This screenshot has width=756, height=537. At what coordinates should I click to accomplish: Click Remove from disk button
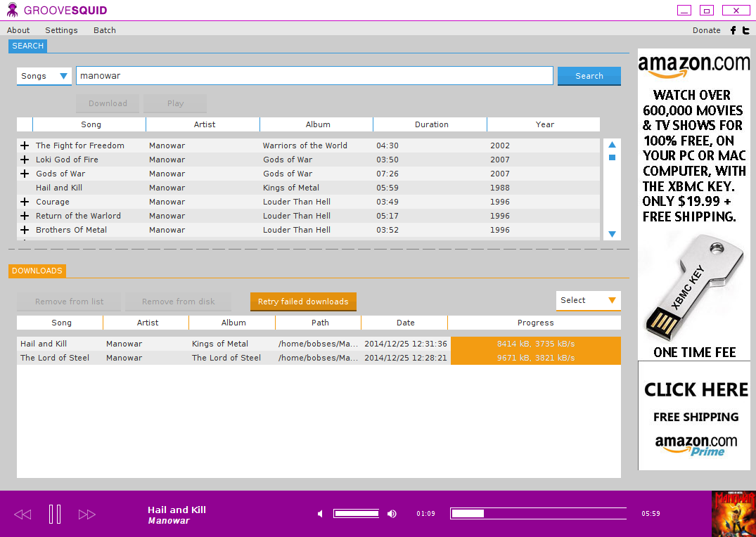pos(179,302)
